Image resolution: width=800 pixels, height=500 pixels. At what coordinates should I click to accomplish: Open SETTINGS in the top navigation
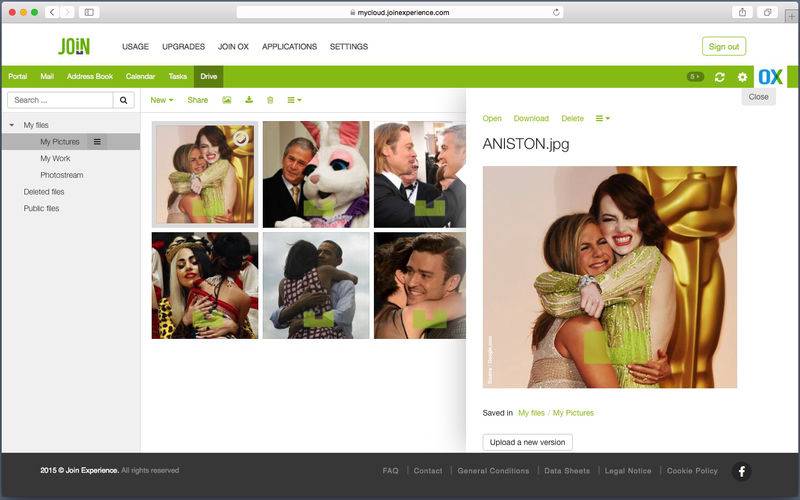click(348, 46)
